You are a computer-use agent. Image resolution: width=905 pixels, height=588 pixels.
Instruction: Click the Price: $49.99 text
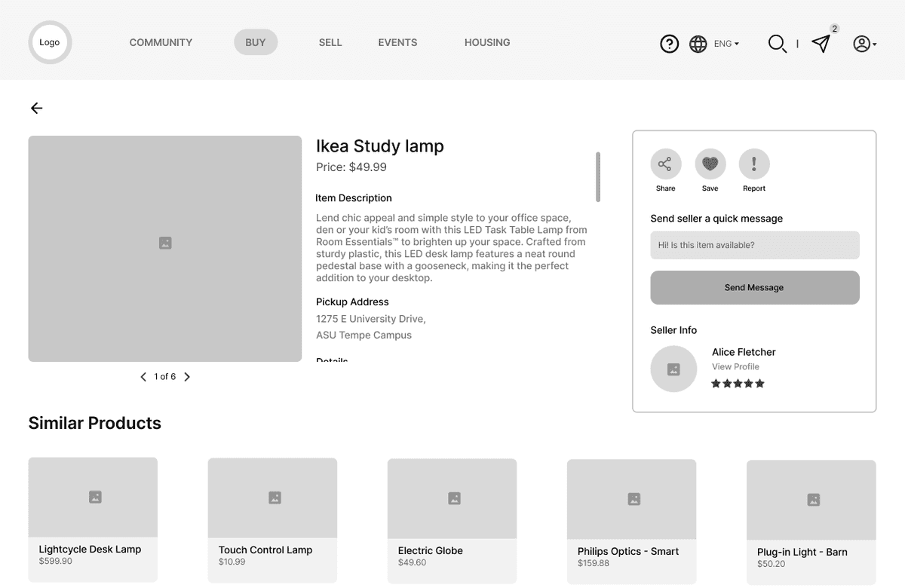pos(351,167)
